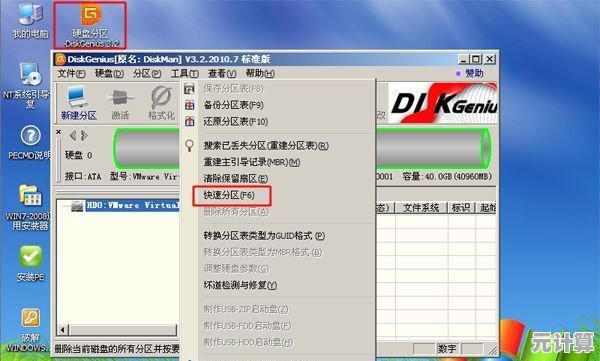Select 制作USB-ZIP启动盘(Z)

click(x=279, y=309)
